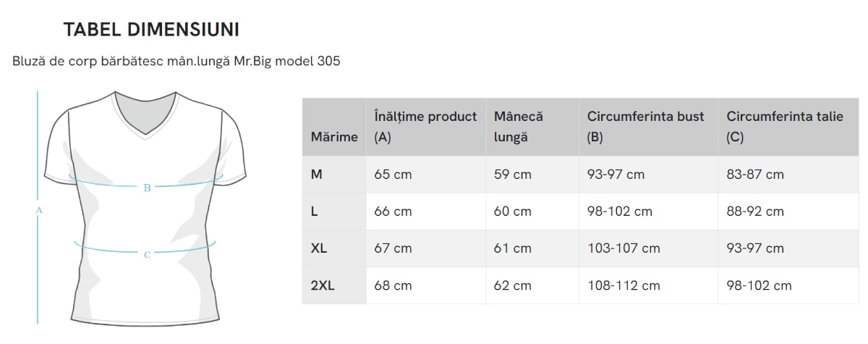Screen dimensions: 868x344
Task: Click the 108-112 cm bust value
Action: click(x=624, y=285)
